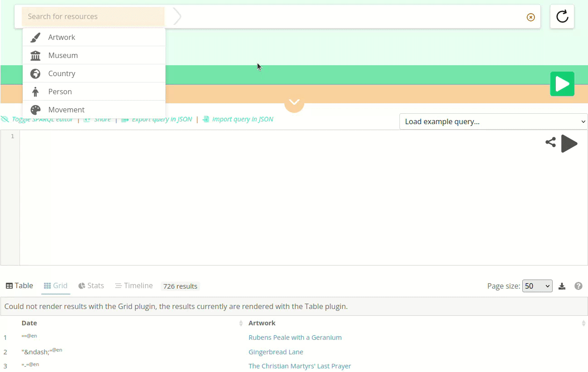
Task: Download results using the download icon
Action: 562,286
